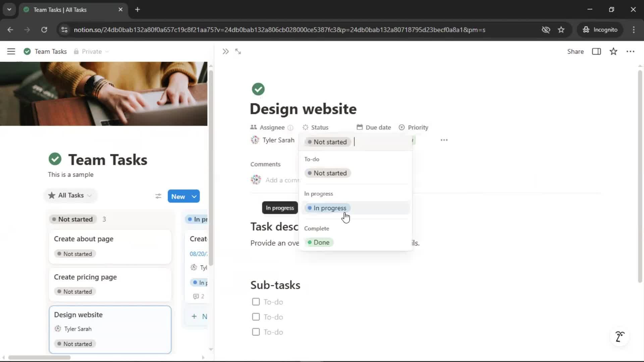Open browser three-dot menu
This screenshot has width=644, height=362.
pyautogui.click(x=634, y=30)
